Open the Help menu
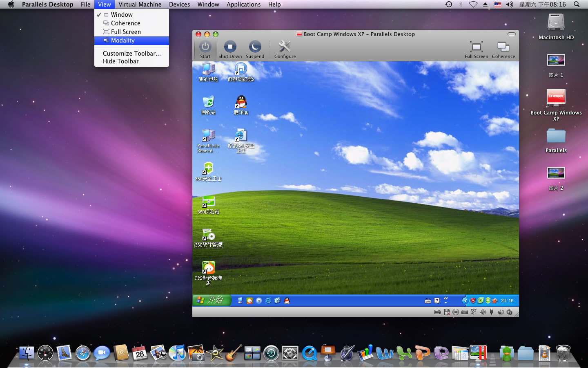The height and width of the screenshot is (368, 588). click(274, 4)
